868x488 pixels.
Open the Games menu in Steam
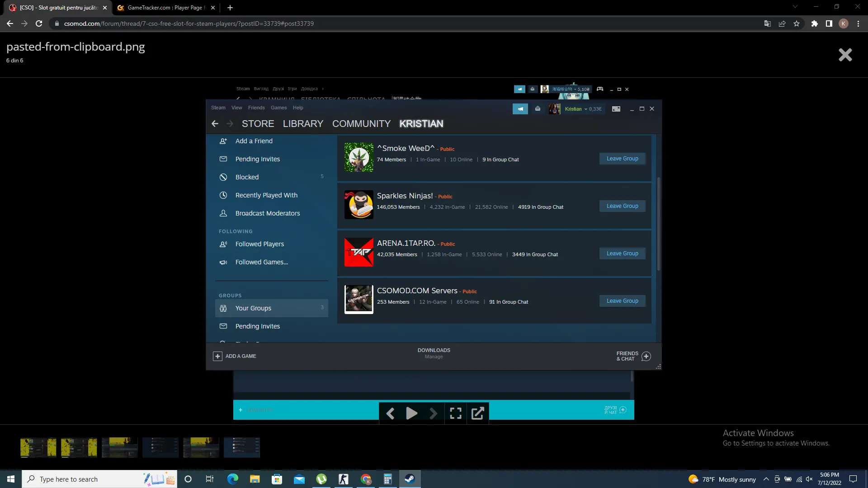click(278, 108)
